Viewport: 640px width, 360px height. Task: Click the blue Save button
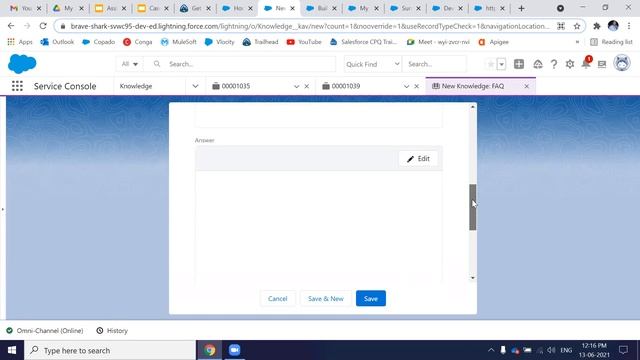371,298
